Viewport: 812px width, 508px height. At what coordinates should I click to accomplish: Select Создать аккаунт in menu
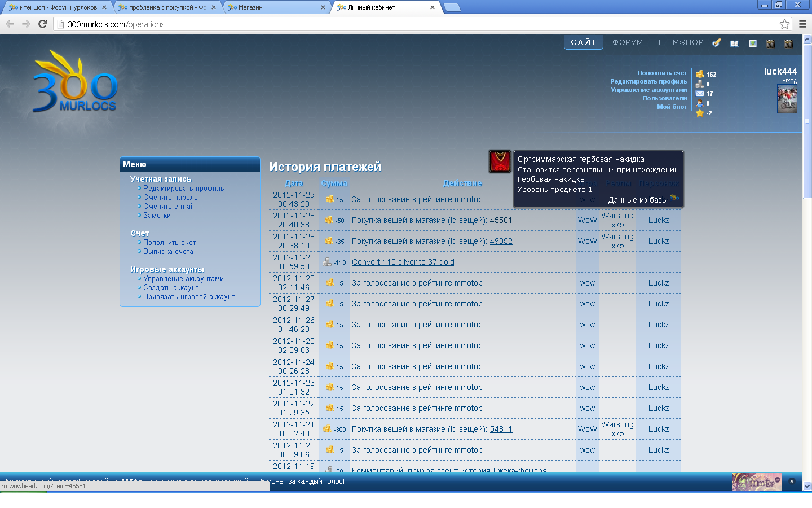pos(171,288)
